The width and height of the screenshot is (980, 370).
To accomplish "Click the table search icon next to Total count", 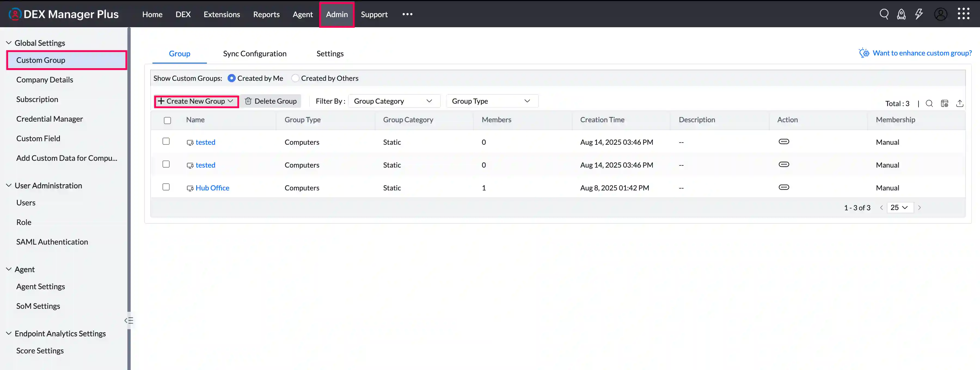I will click(929, 103).
